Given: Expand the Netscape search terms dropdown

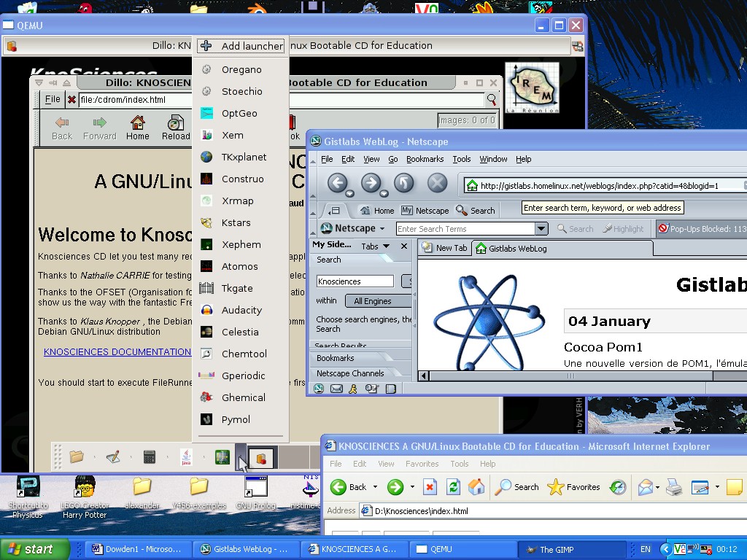Looking at the screenshot, I should [541, 229].
